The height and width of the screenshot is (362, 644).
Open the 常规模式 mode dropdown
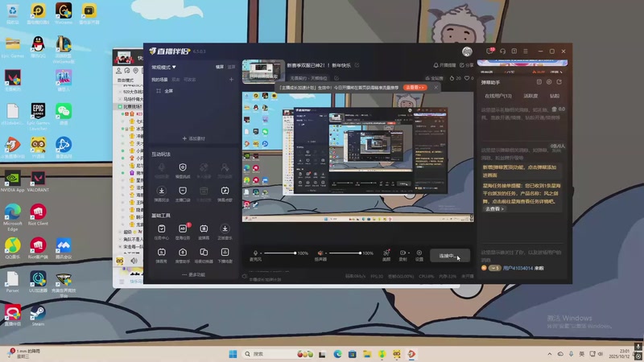(163, 67)
